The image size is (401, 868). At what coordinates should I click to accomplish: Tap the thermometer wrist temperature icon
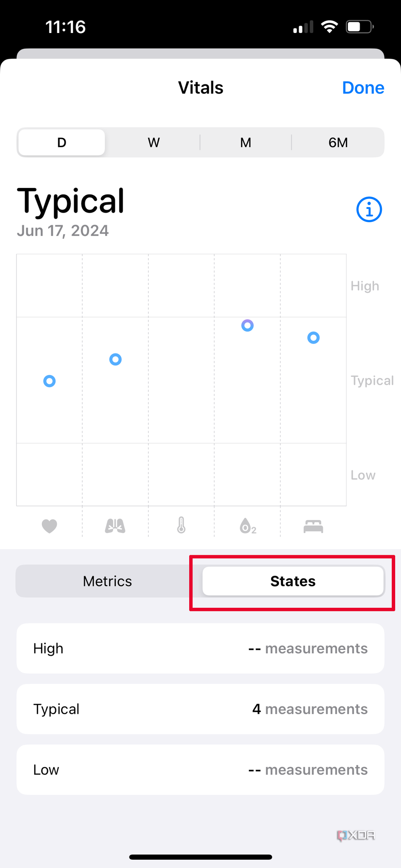(181, 526)
